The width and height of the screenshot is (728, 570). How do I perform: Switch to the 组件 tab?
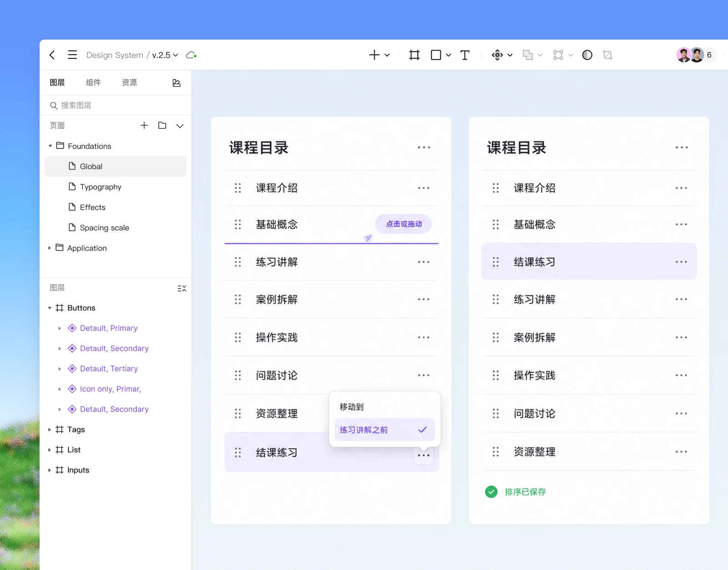tap(93, 82)
